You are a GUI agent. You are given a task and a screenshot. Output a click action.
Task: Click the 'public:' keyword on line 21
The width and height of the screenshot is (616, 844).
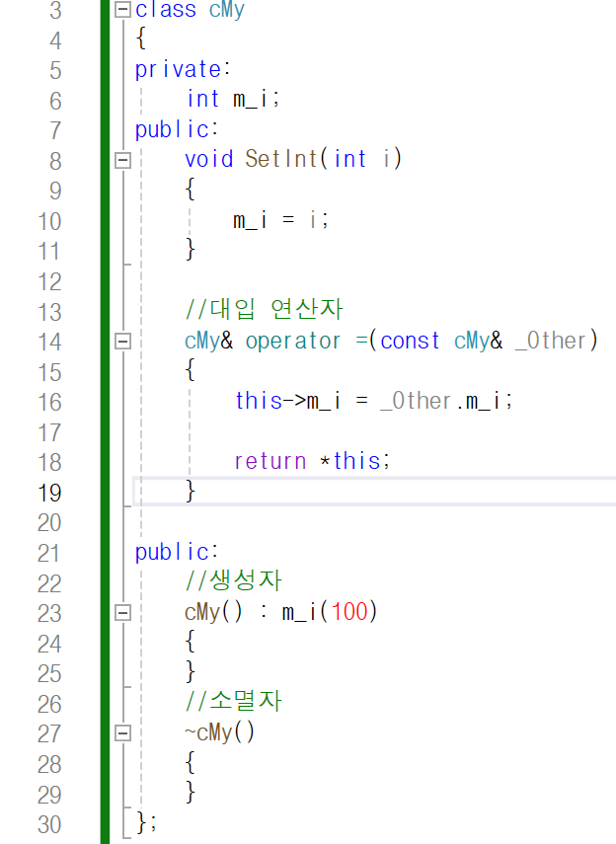click(177, 552)
